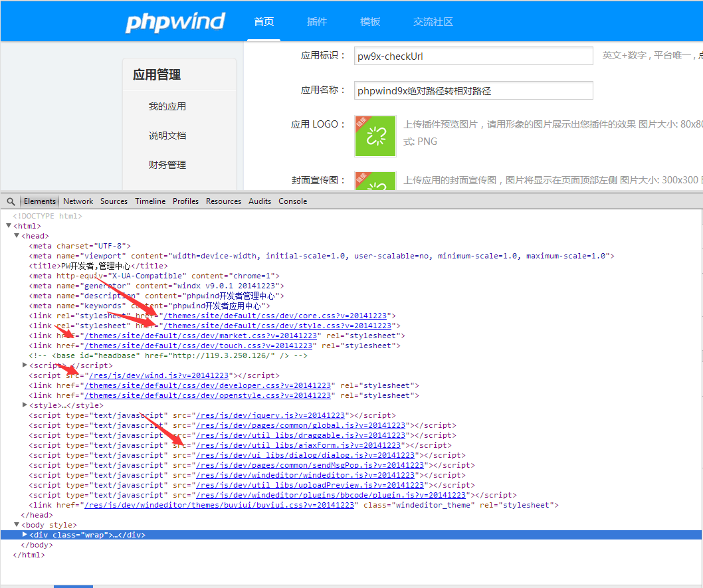Open the DevTools search magnifier icon

tap(11, 202)
